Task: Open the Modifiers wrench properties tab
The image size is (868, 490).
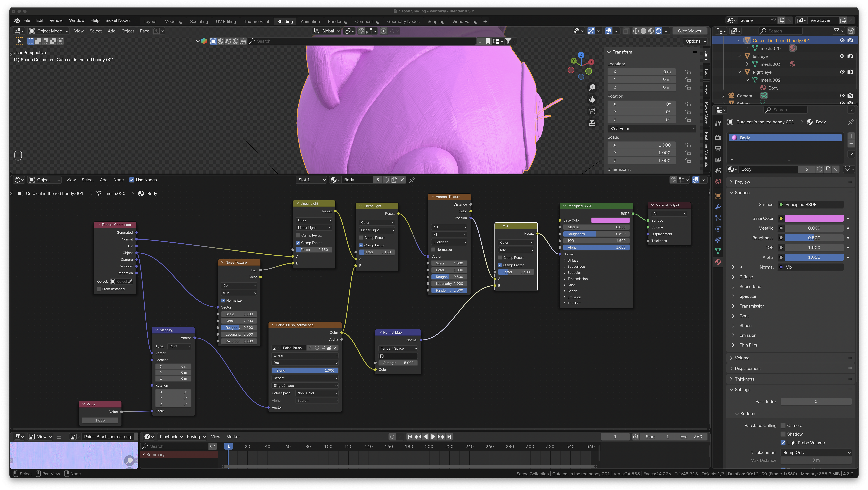Action: 718,207
